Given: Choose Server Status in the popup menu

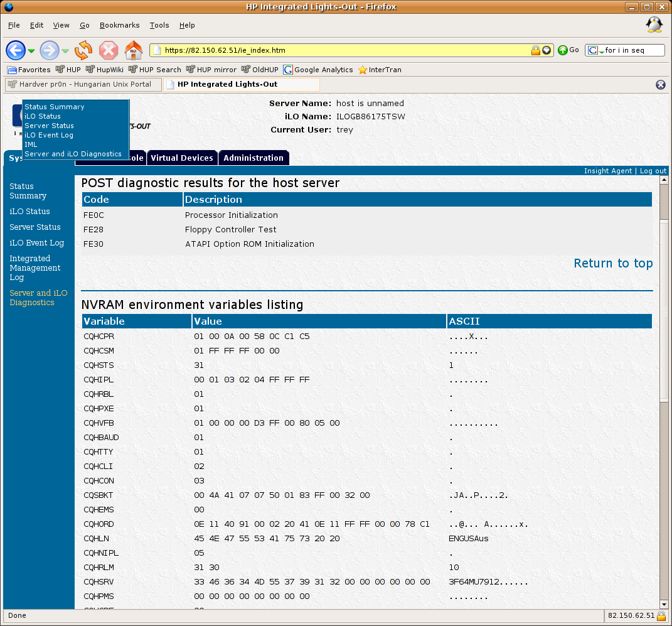Looking at the screenshot, I should click(x=49, y=126).
